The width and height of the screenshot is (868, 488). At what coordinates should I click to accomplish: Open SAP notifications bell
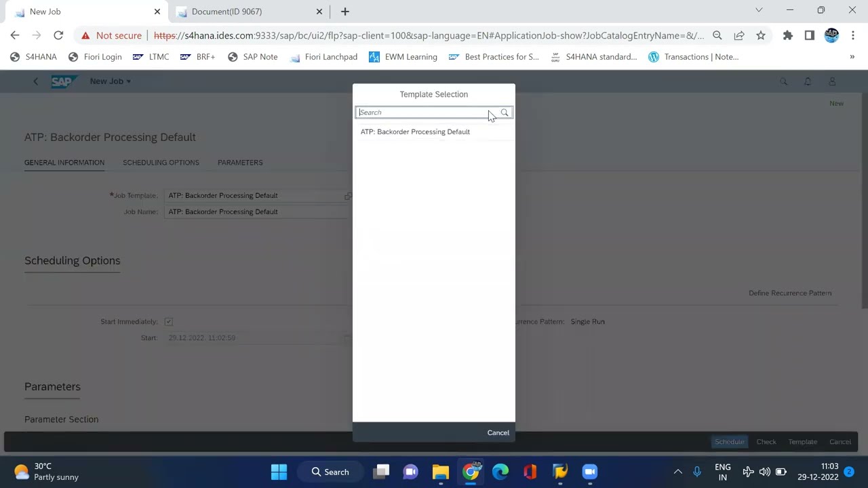tap(808, 81)
